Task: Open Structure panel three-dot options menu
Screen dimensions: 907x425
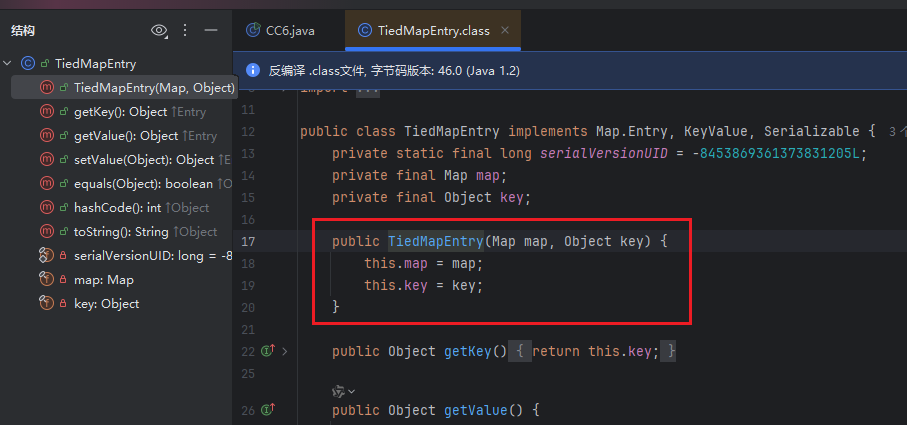Action: tap(185, 31)
